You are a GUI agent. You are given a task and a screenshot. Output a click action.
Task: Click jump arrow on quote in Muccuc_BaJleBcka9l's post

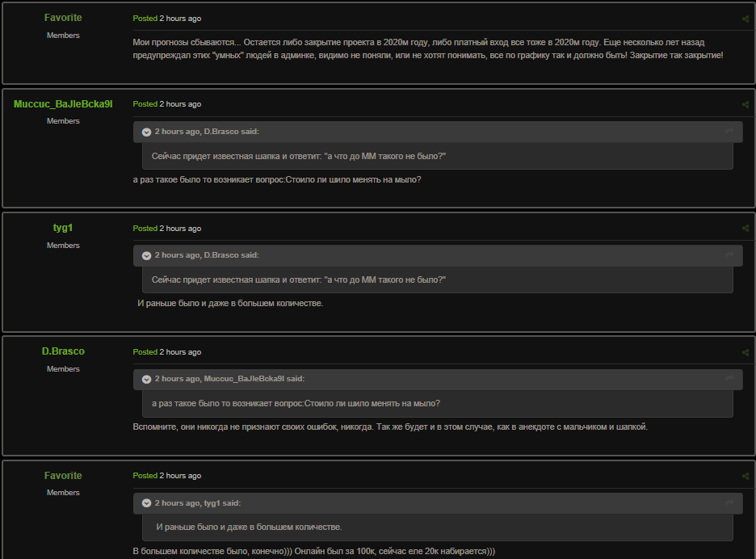[729, 131]
